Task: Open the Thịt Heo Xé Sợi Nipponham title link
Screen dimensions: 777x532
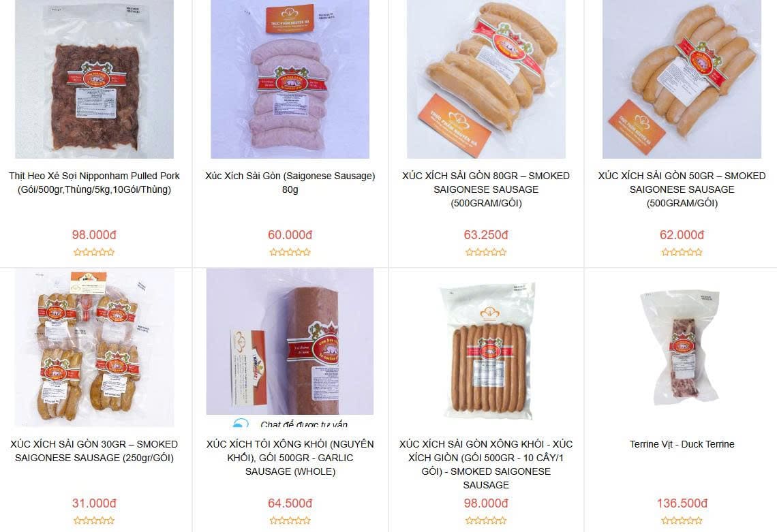Action: click(94, 183)
